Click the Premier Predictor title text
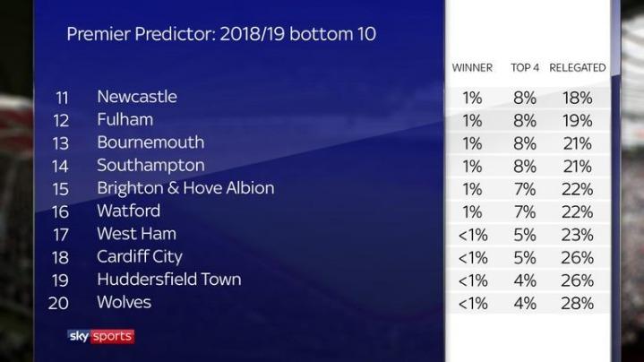Screen dimensions: 644x362 (221, 34)
